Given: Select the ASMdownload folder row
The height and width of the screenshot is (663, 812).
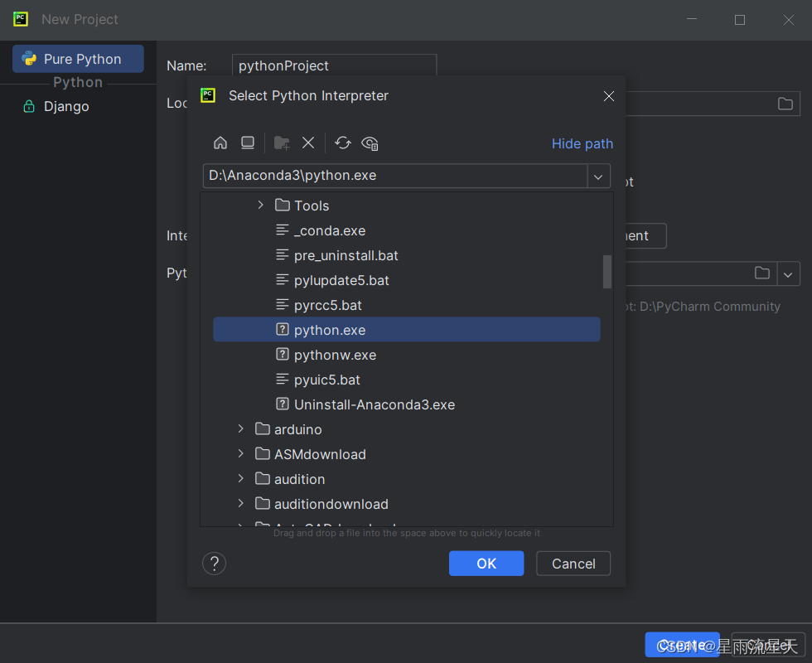Looking at the screenshot, I should (407, 454).
